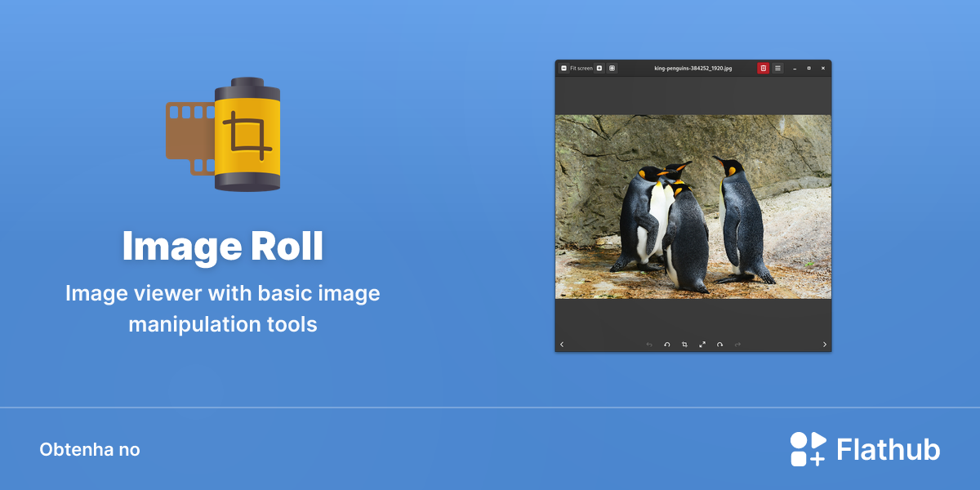Click the redo icon in bottom toolbar
Image resolution: width=980 pixels, height=490 pixels.
737,345
